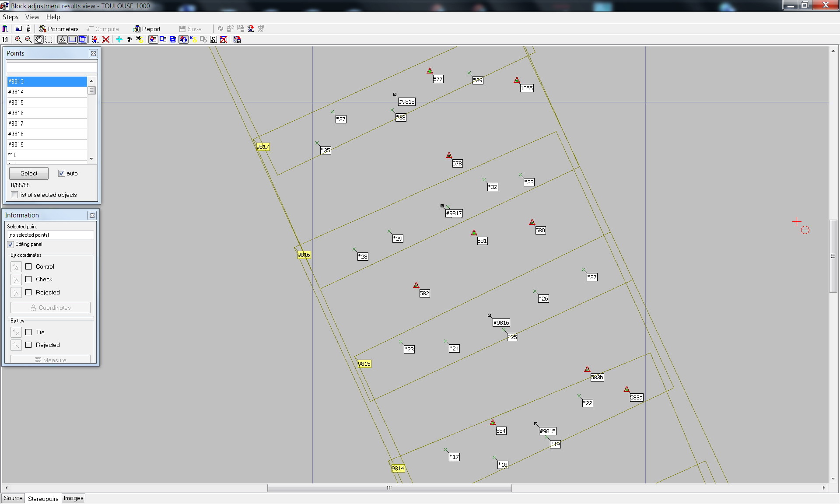The width and height of the screenshot is (840, 504).
Task: Select the zoom in magnifier tool
Action: (x=18, y=39)
